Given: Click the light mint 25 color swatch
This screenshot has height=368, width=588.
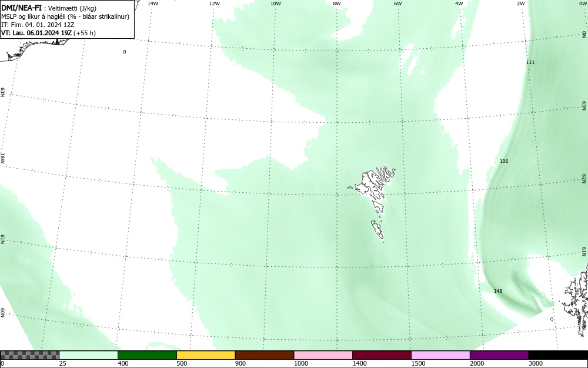Looking at the screenshot, I should coord(89,355).
